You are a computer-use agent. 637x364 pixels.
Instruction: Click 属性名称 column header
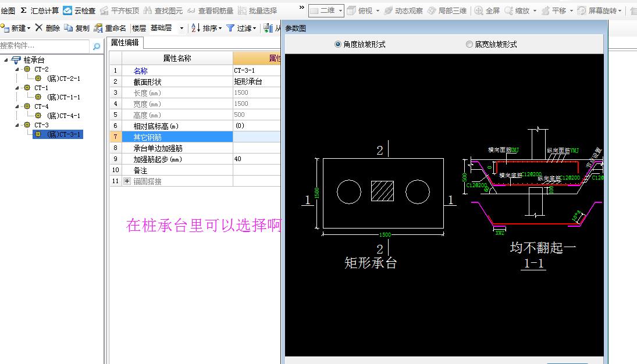pyautogui.click(x=177, y=58)
